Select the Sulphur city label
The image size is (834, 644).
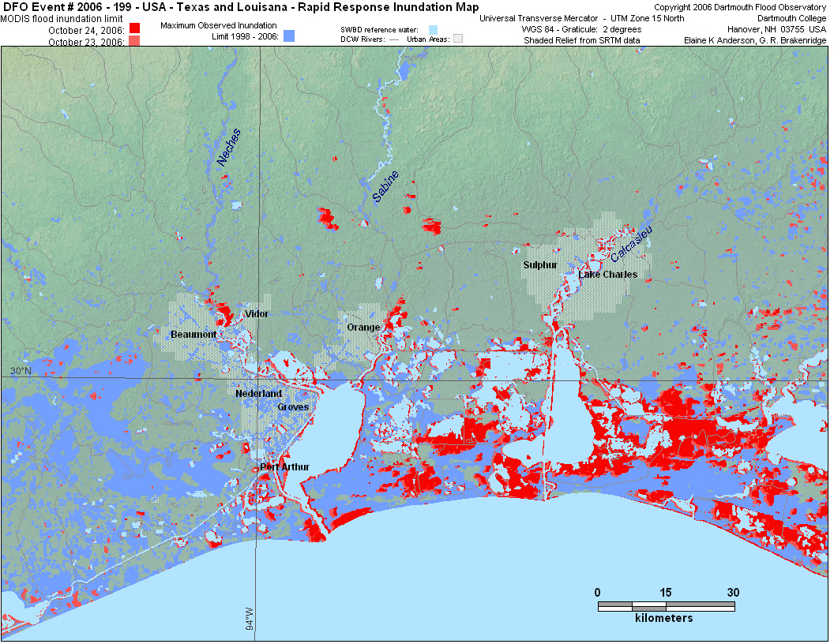click(x=540, y=265)
